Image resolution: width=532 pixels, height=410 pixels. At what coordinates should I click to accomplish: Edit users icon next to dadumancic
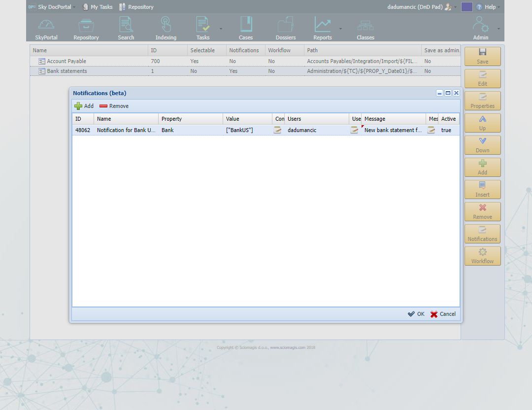(354, 130)
